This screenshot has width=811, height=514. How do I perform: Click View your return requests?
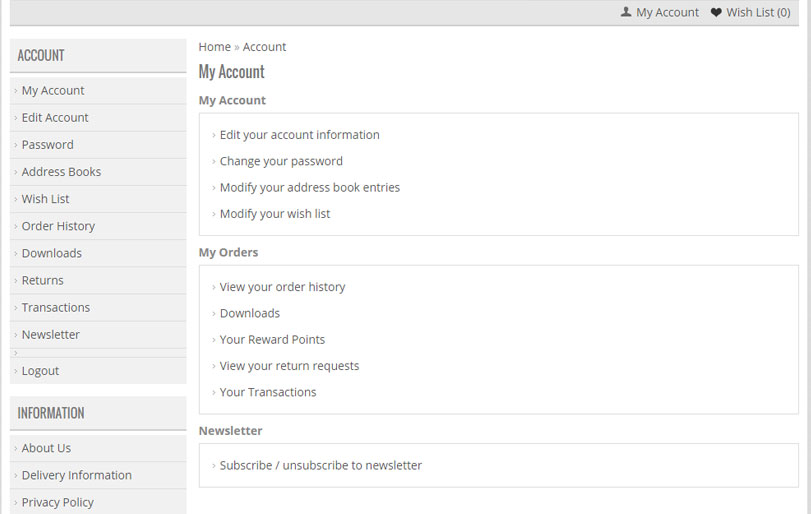[290, 366]
